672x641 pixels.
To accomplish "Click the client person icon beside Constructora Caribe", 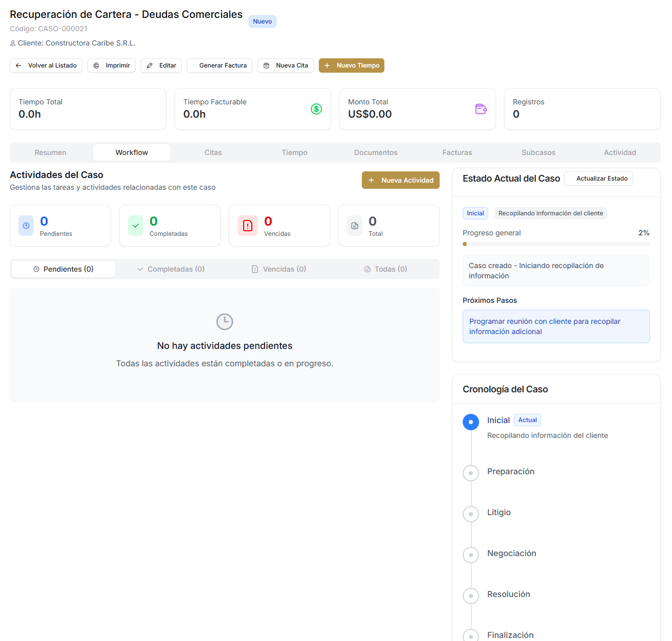I will [x=13, y=43].
